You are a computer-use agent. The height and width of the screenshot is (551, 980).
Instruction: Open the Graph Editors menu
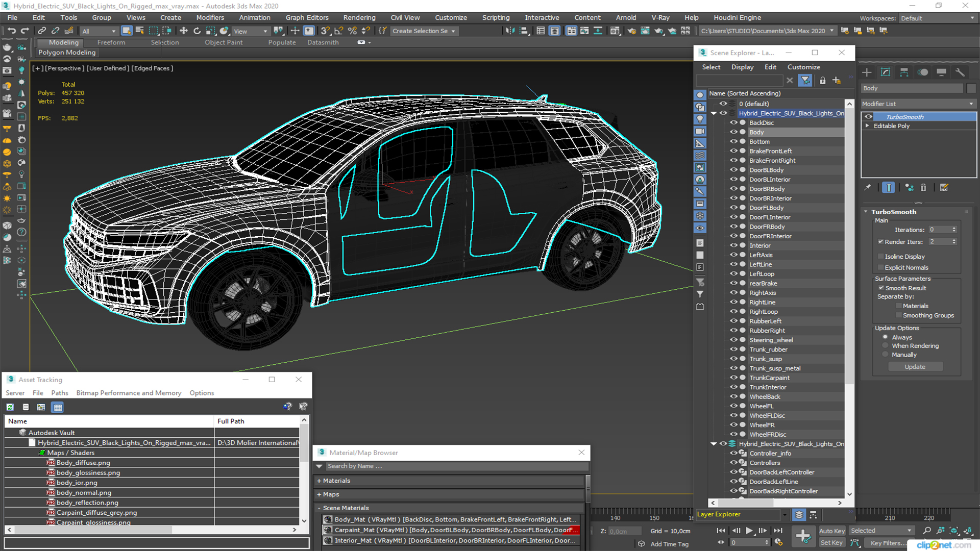click(x=307, y=17)
